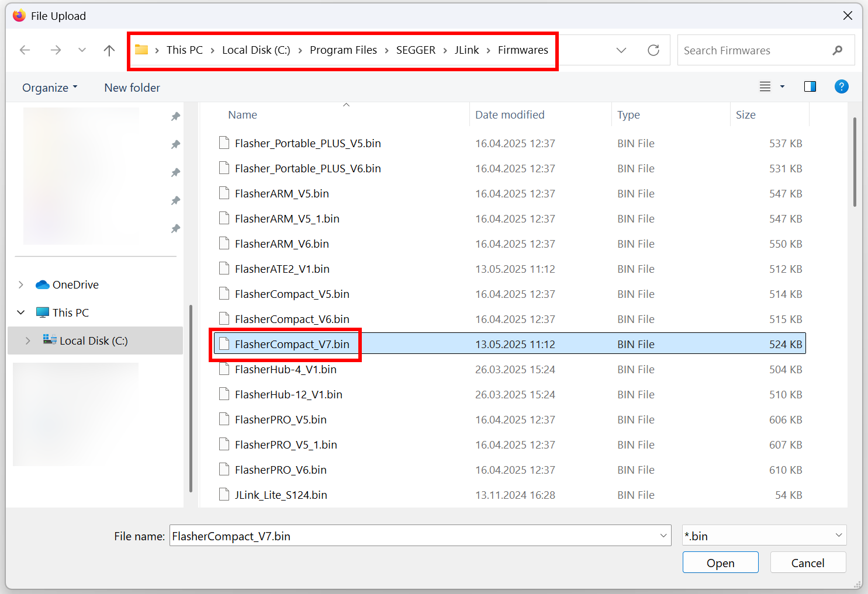The image size is (868, 594).
Task: Open address bar history dropdown
Action: [621, 50]
